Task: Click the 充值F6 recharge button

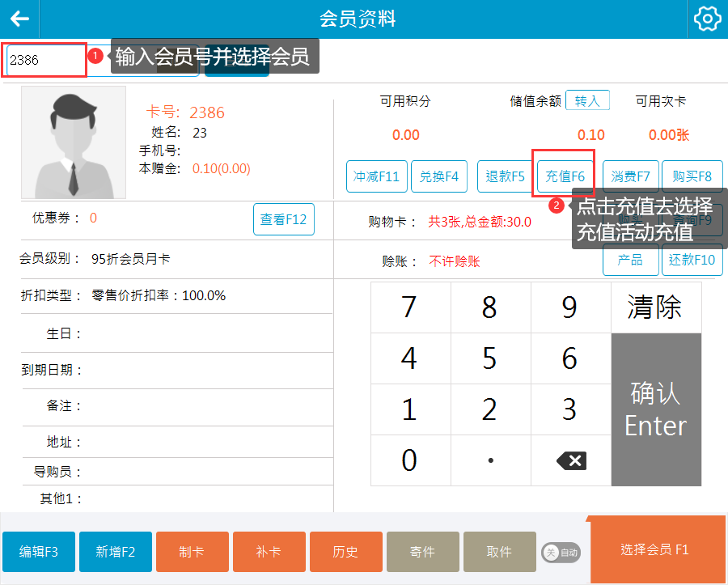Action: click(x=565, y=176)
